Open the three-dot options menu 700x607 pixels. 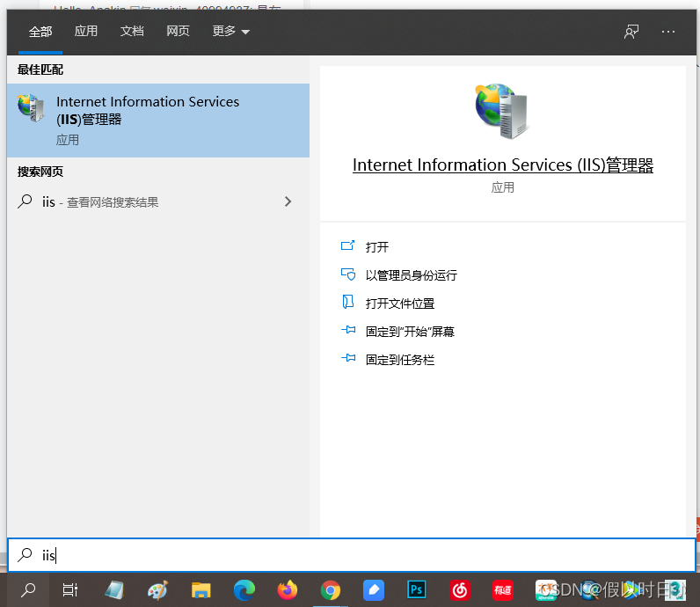(x=668, y=32)
